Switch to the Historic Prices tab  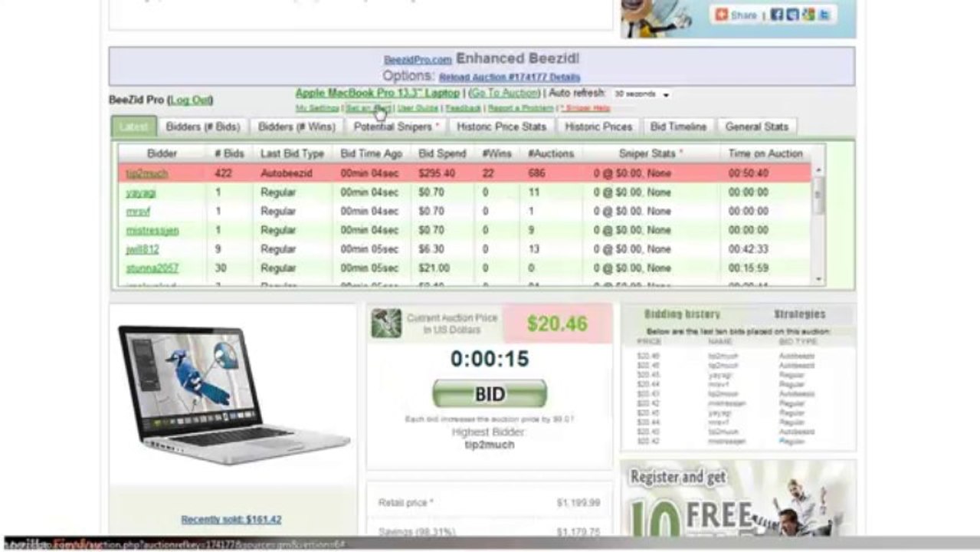click(x=598, y=127)
